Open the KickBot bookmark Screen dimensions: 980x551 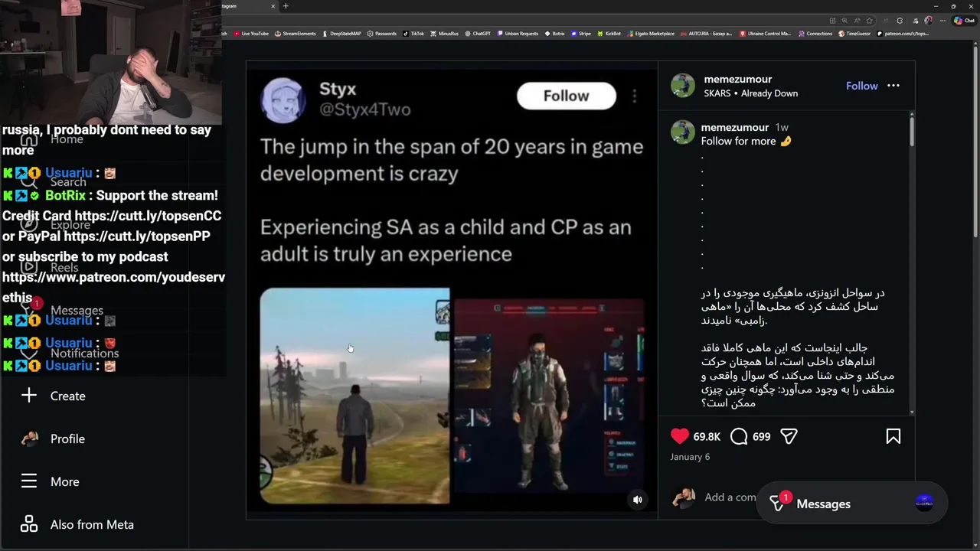click(x=609, y=34)
